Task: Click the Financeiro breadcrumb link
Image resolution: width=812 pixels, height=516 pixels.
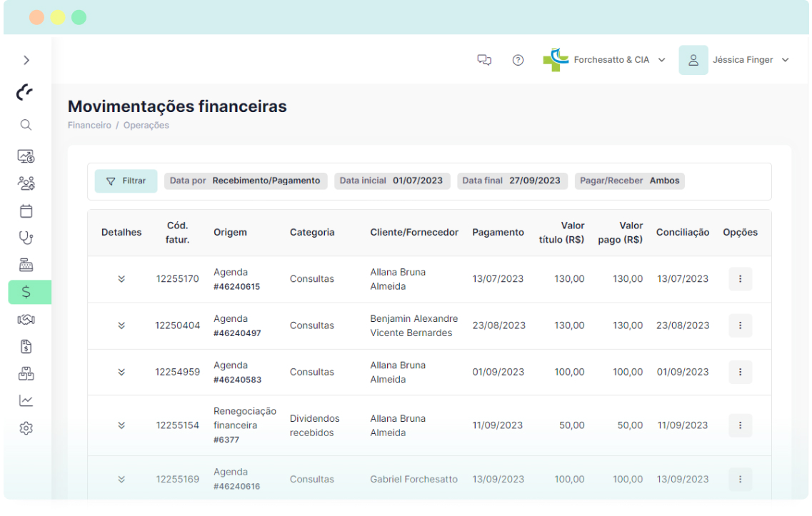Action: click(x=89, y=126)
